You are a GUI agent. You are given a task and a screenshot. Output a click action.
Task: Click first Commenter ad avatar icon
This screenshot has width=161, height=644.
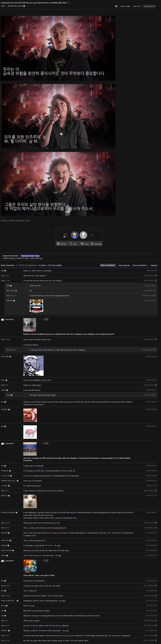(3, 320)
